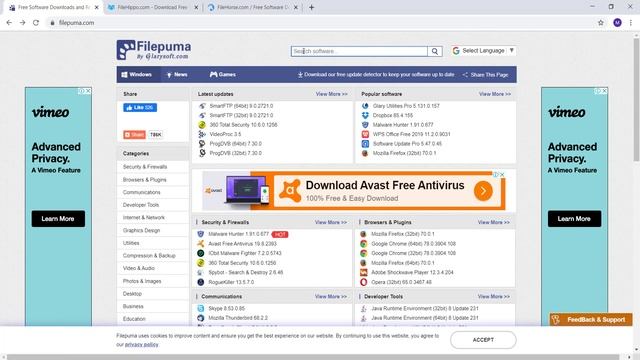
Task: View more Developer Tools
Action: (x=493, y=297)
